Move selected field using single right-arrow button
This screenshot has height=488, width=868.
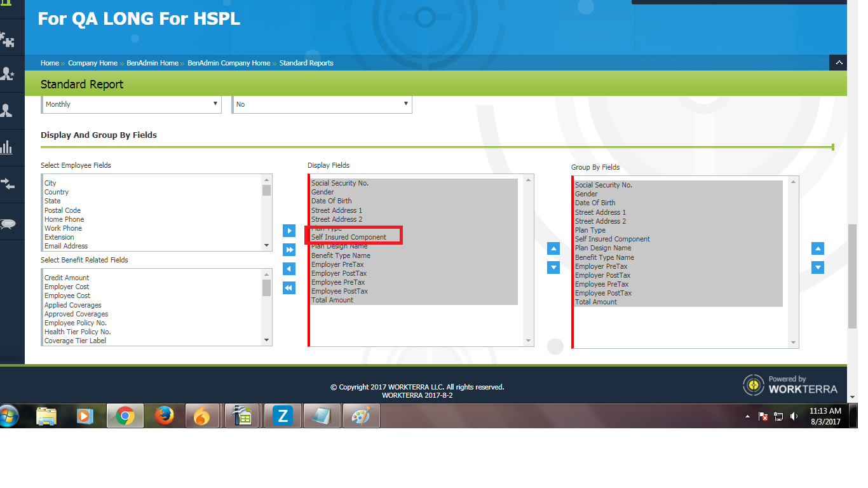pyautogui.click(x=289, y=231)
